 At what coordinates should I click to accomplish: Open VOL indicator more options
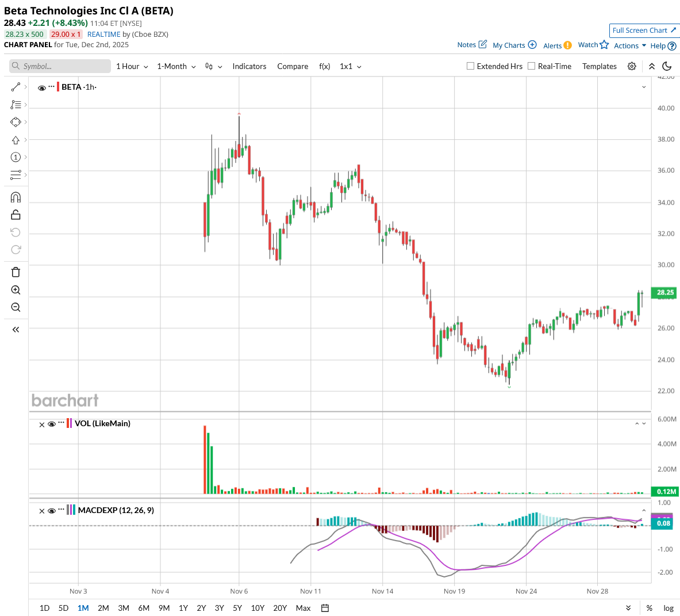click(x=61, y=422)
